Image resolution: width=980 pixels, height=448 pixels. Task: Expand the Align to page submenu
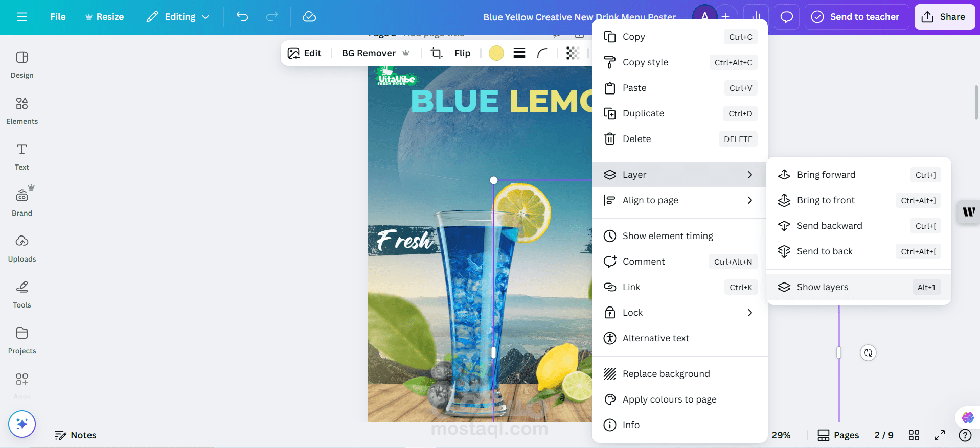[680, 200]
